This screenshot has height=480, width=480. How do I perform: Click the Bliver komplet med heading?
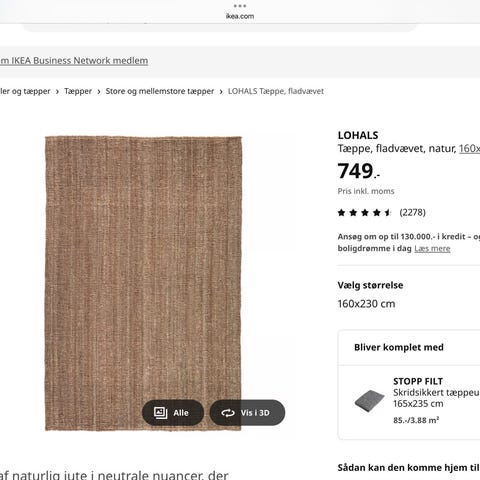pyautogui.click(x=399, y=347)
